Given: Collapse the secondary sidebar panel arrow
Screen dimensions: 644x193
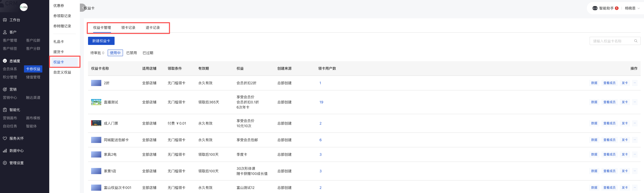Looking at the screenshot, I should coord(82,8).
